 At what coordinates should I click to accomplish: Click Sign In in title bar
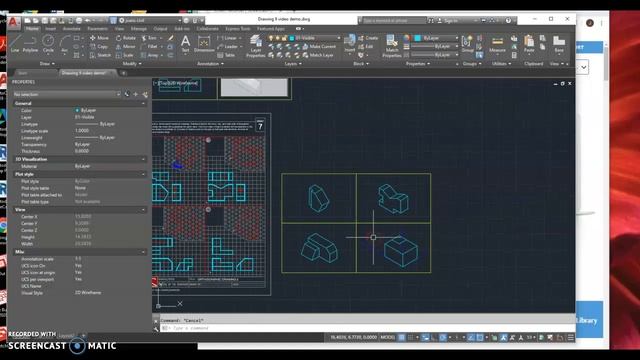[x=447, y=20]
